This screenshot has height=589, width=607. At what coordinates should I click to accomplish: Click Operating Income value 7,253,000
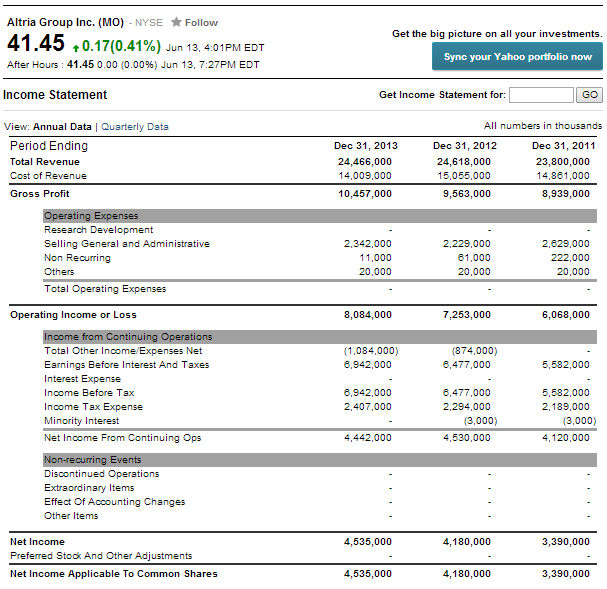467,315
